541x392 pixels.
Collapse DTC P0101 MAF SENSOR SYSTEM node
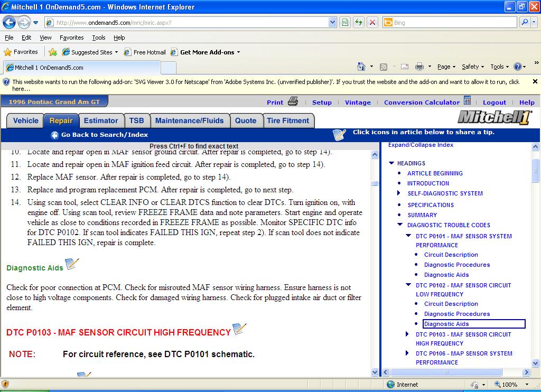(408, 236)
